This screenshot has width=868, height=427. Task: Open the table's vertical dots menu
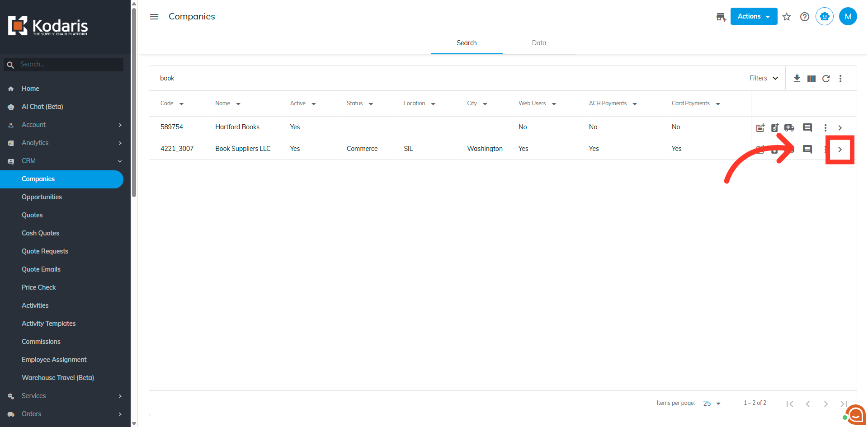click(840, 78)
